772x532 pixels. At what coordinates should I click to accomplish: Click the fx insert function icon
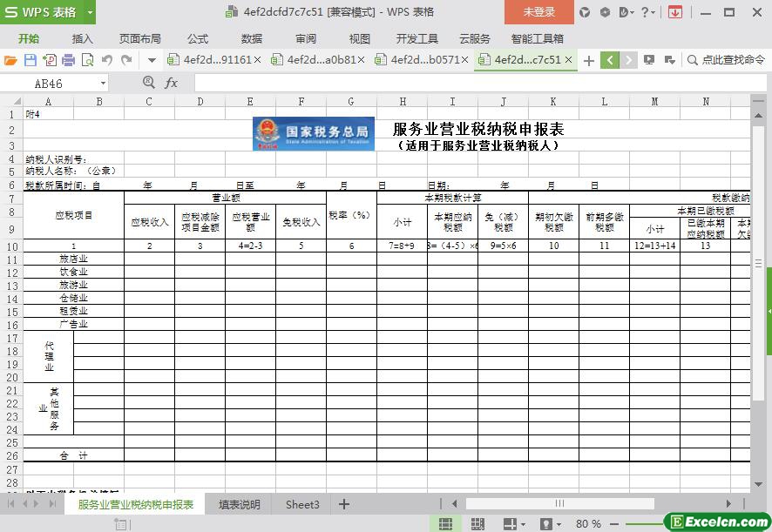pyautogui.click(x=171, y=83)
